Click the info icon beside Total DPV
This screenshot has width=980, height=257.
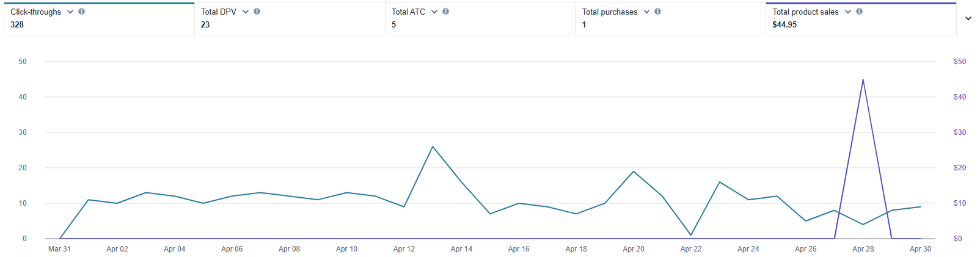257,12
